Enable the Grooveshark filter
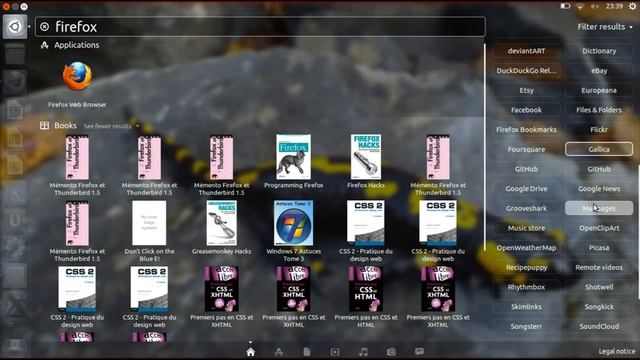 tap(526, 208)
